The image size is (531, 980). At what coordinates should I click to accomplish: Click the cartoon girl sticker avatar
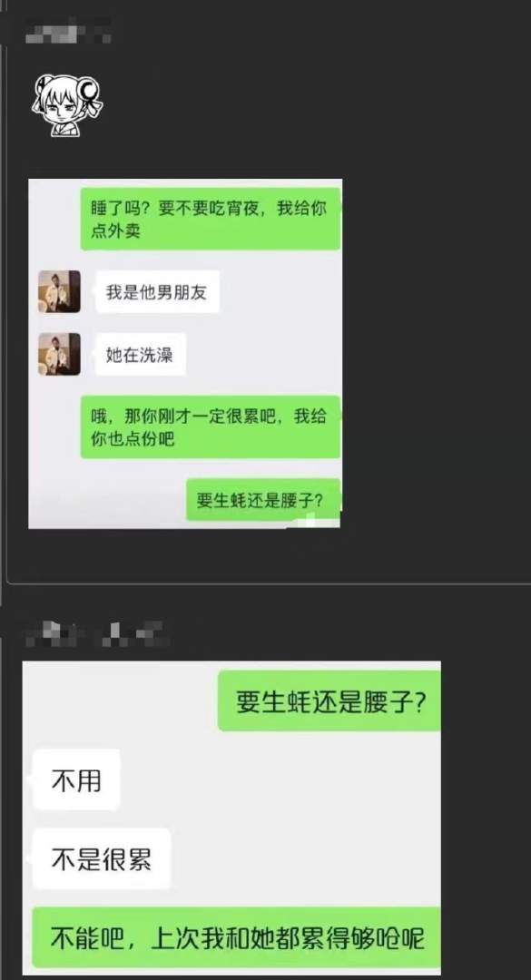click(67, 105)
